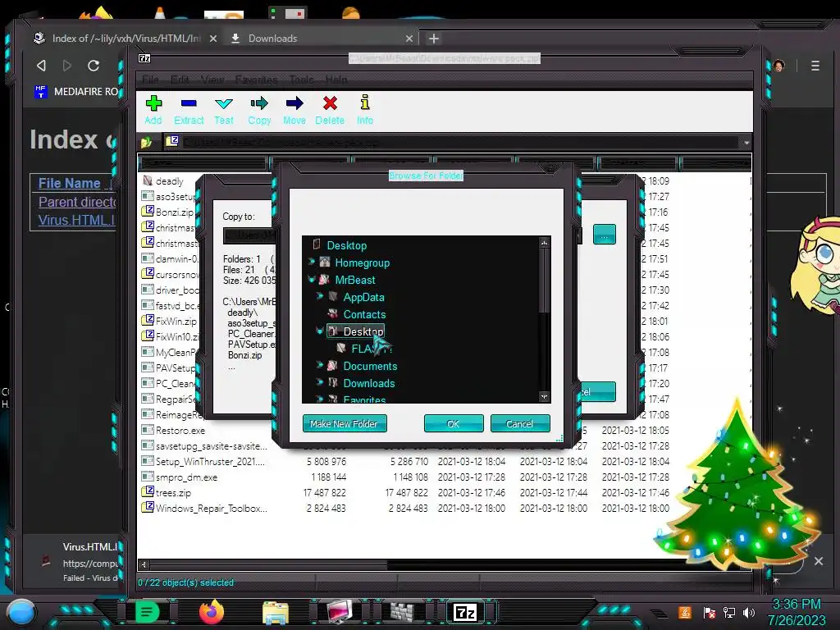Open the Favorites menu in 7-Zip
The height and width of the screenshot is (630, 840).
click(x=256, y=80)
